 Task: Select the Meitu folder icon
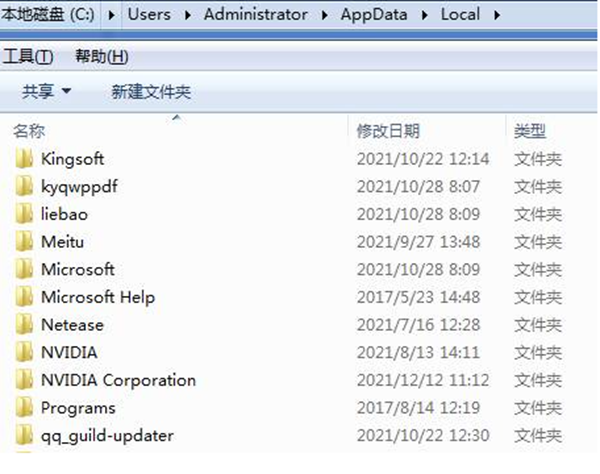coord(24,242)
